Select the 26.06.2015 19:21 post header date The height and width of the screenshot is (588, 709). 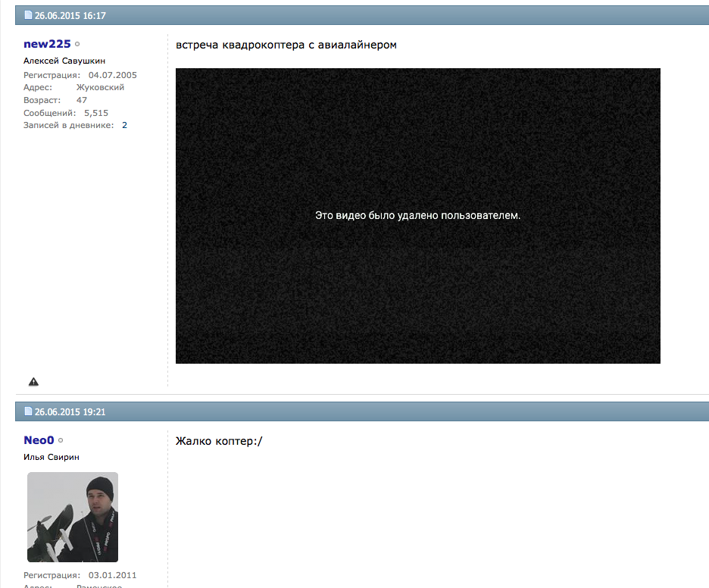[70, 411]
